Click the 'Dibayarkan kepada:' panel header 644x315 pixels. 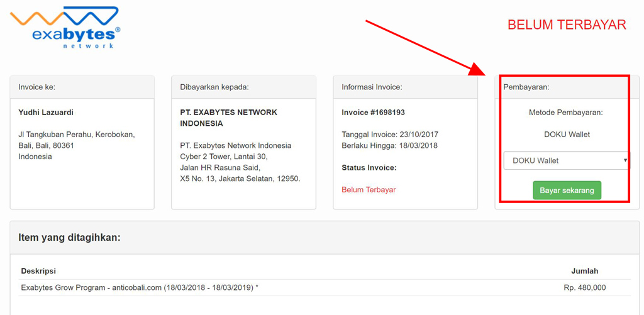[x=243, y=87]
